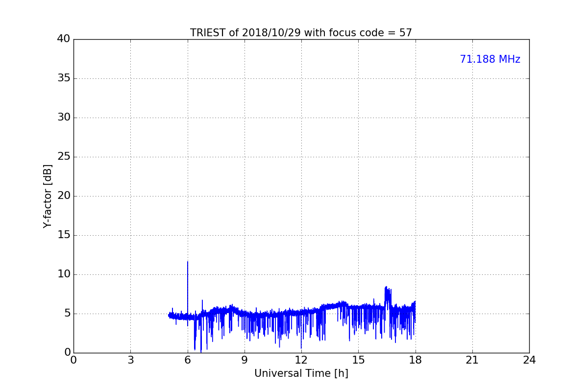
Task: Click the Universal Time [h] axis label
Action: click(301, 373)
